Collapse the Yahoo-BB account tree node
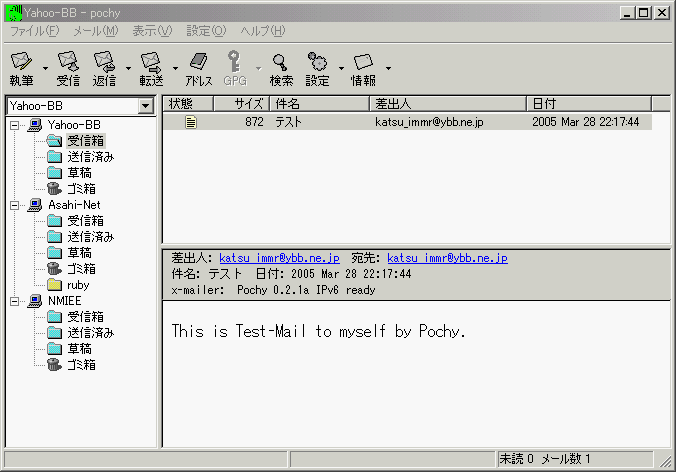676x472 pixels. pos(15,125)
